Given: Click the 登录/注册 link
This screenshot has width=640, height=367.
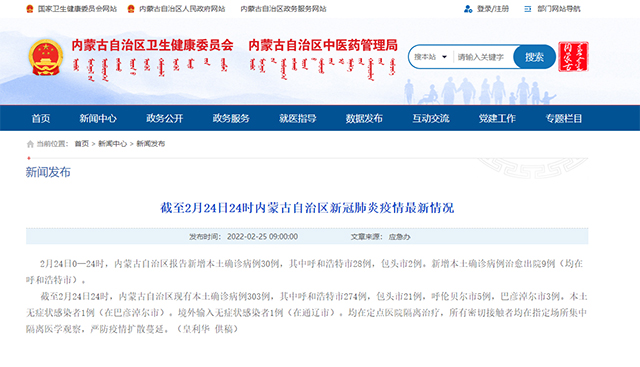Looking at the screenshot, I should coord(493,9).
